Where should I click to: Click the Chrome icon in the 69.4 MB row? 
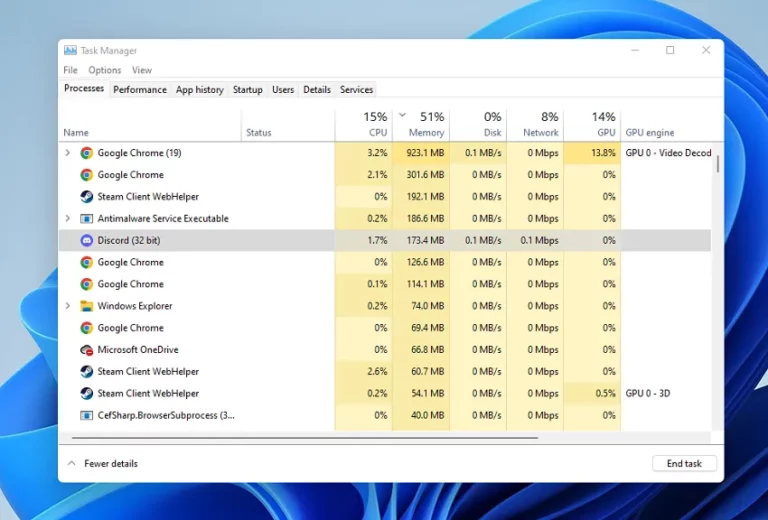(x=87, y=328)
